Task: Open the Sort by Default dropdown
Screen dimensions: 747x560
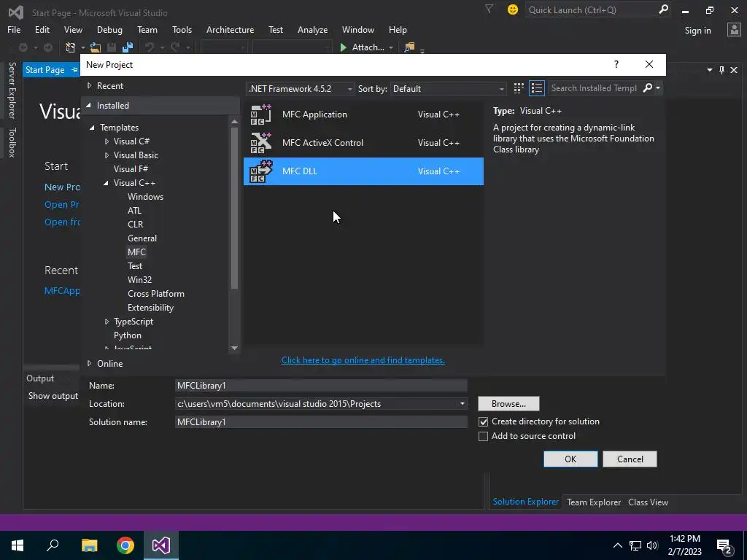Action: tap(449, 88)
